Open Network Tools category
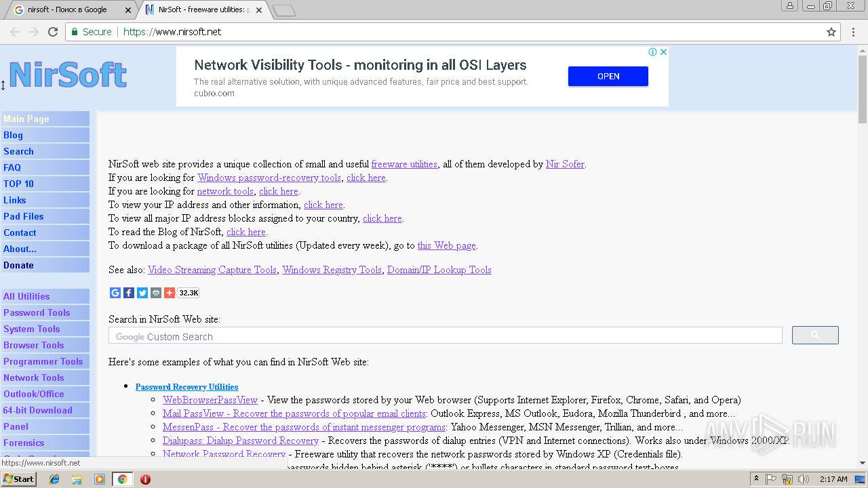This screenshot has height=488, width=868. [x=45, y=378]
